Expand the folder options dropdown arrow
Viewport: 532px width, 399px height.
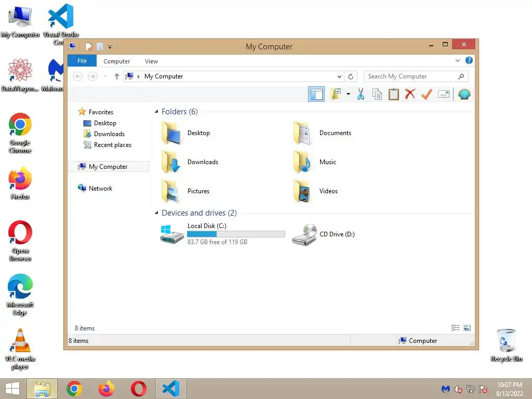(348, 94)
